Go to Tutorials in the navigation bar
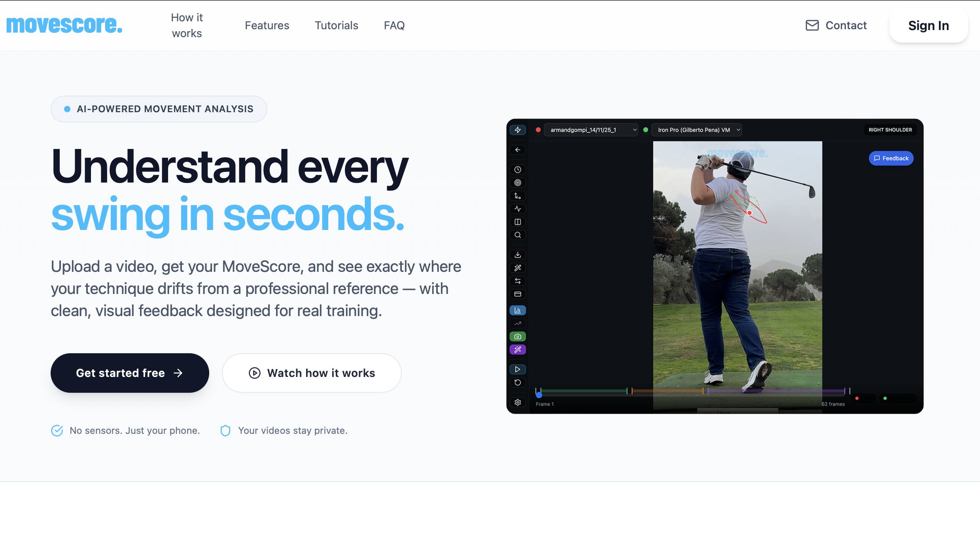This screenshot has width=980, height=535. (336, 25)
